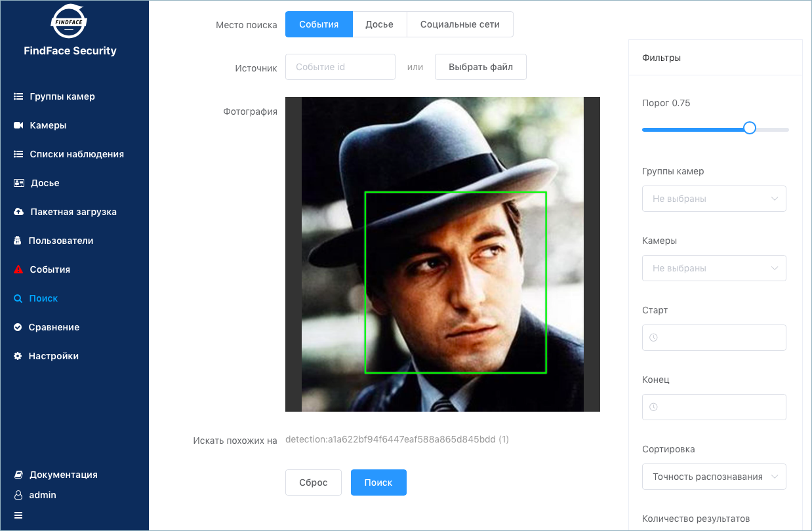812x531 pixels.
Task: Switch search place to Социальные сети
Action: [460, 24]
